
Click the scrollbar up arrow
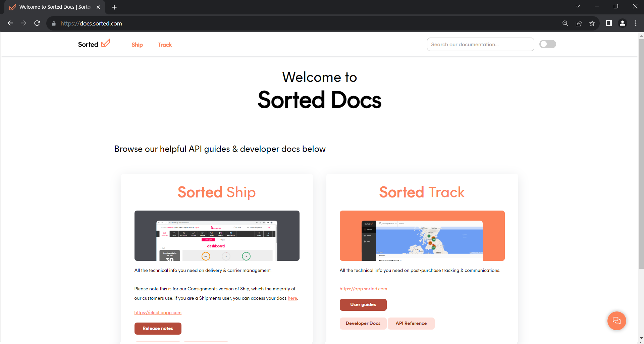point(641,36)
